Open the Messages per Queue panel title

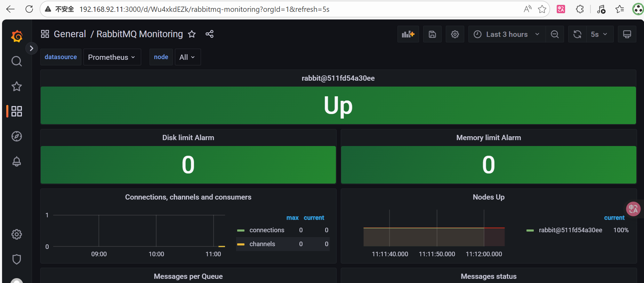pos(188,276)
